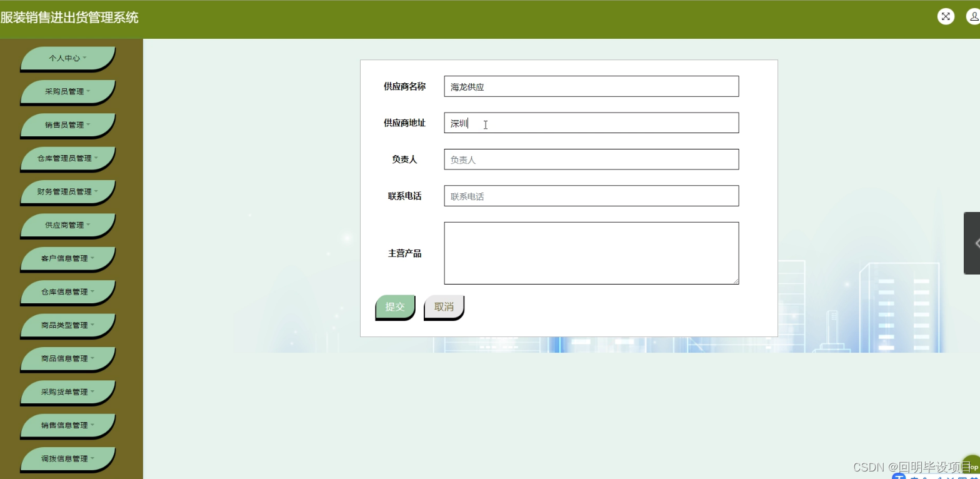This screenshot has width=980, height=479.
Task: Click the 供应商名称 label
Action: pos(404,86)
